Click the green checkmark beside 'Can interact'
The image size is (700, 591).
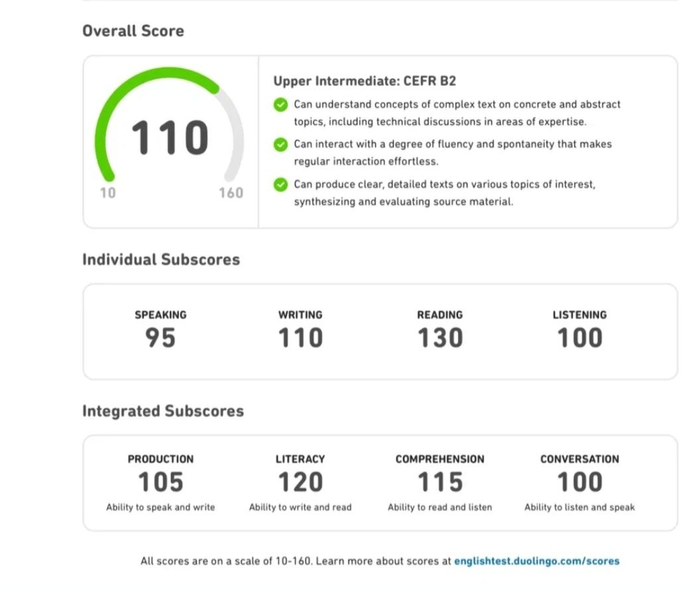point(281,144)
